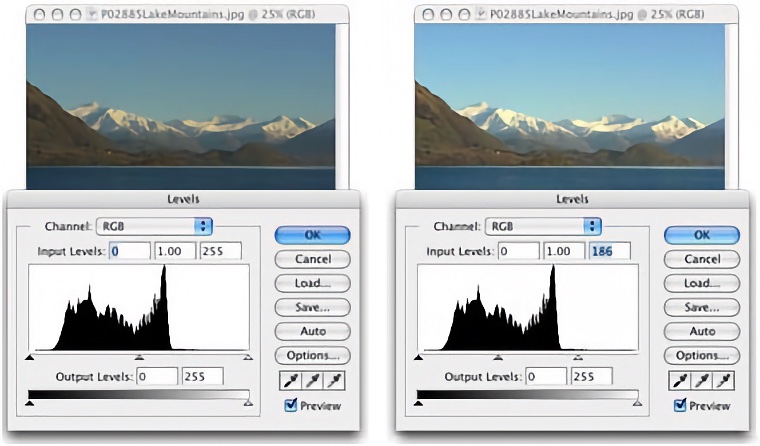Select the gray point eyedropper in left Levels dialog
This screenshot has width=760, height=446.
(312, 381)
